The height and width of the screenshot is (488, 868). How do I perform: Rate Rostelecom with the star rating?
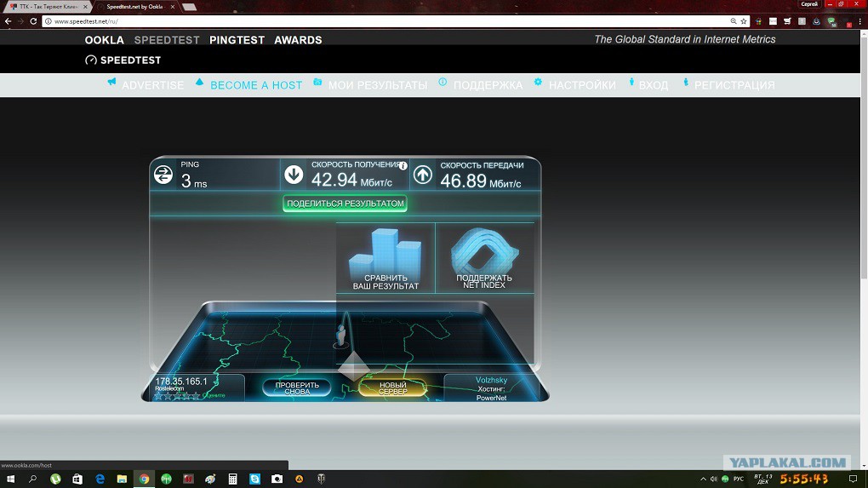point(177,395)
